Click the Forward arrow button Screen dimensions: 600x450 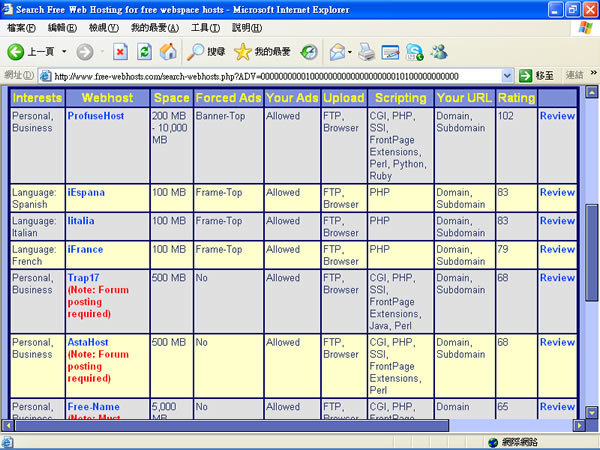coord(85,52)
